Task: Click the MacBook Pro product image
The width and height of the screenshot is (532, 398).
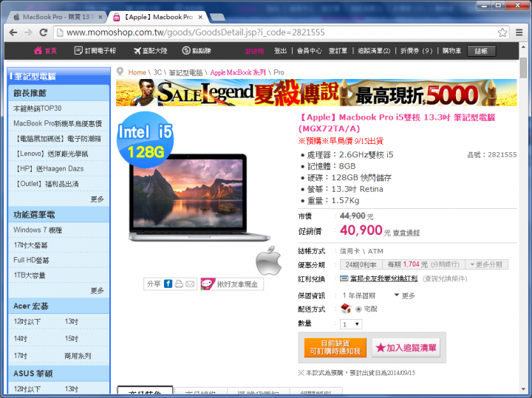Action: pyautogui.click(x=199, y=198)
